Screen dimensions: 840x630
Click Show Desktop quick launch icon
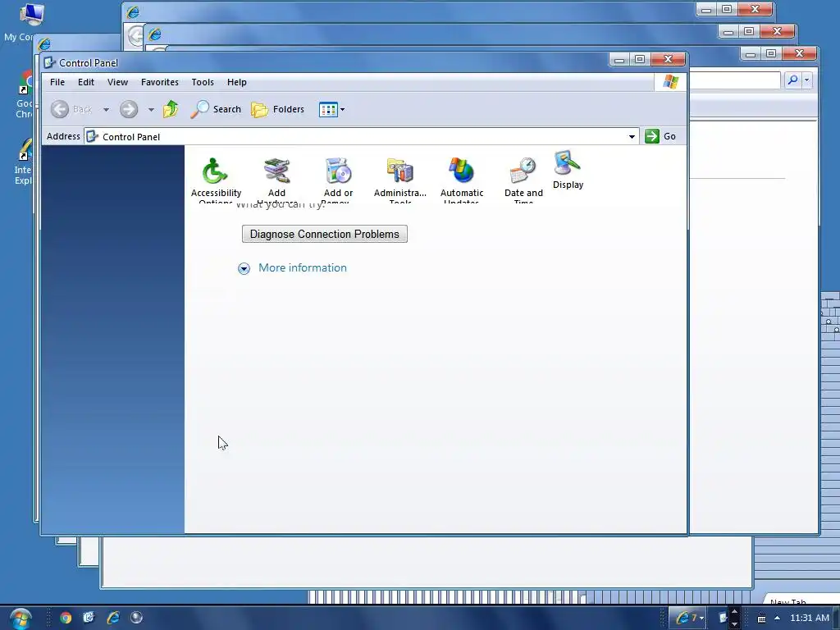[89, 618]
